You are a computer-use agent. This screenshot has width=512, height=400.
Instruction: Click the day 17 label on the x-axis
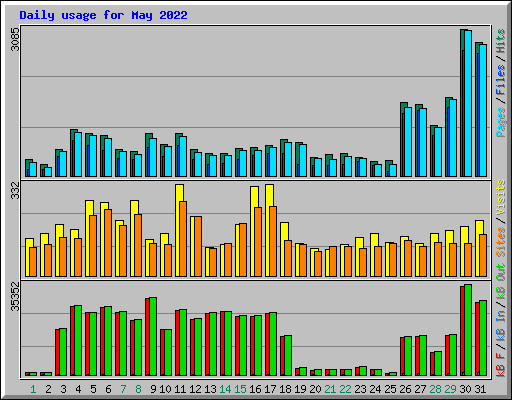click(270, 389)
